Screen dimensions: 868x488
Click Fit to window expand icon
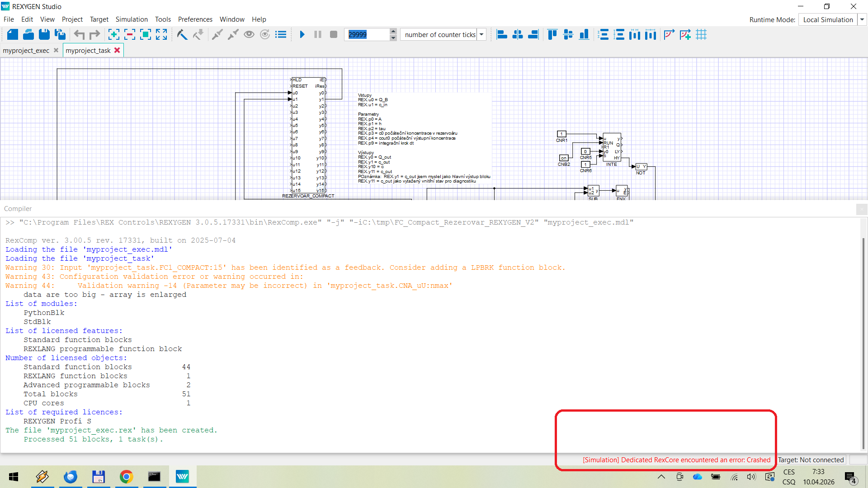161,34
